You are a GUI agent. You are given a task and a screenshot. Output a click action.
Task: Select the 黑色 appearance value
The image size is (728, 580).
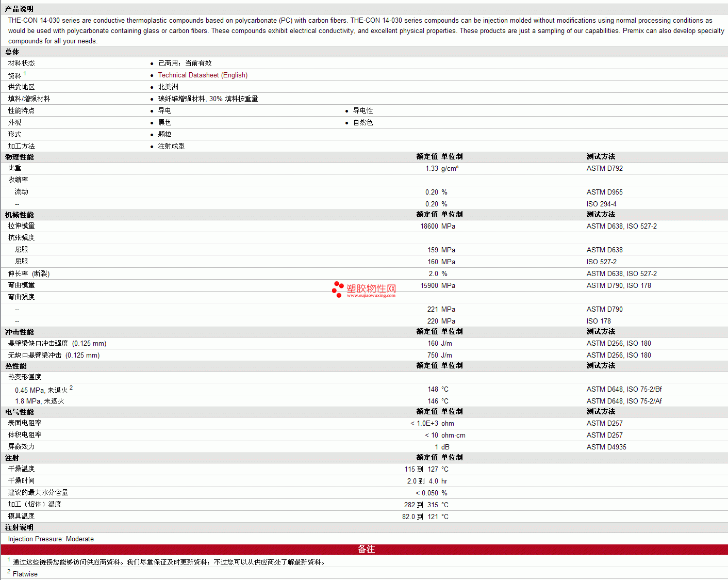click(164, 123)
